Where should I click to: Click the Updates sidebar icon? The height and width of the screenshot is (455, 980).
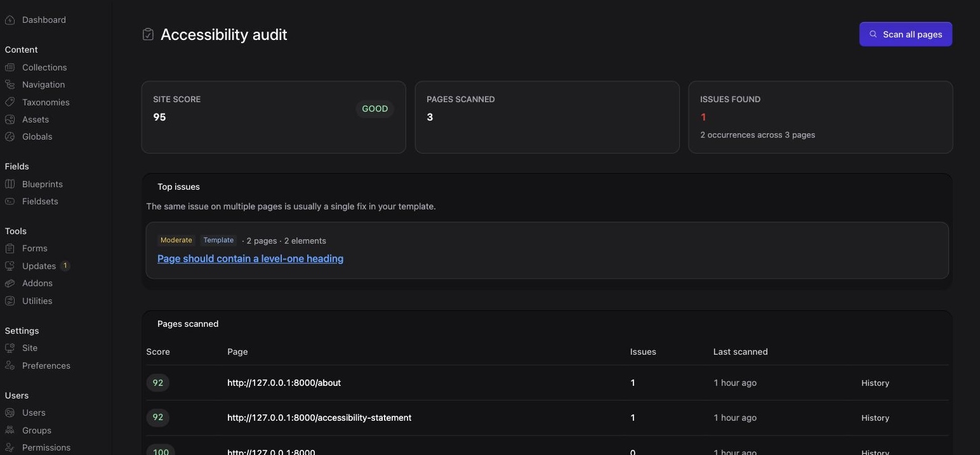pos(10,266)
